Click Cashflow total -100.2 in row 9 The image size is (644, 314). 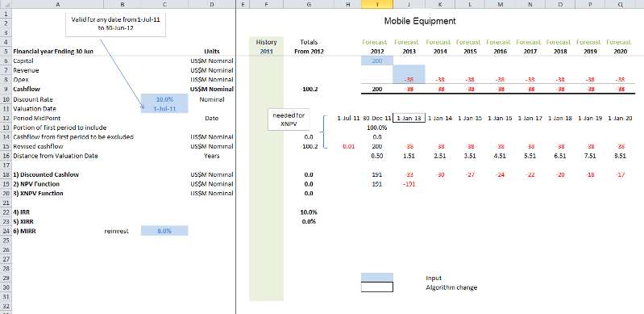[309, 89]
